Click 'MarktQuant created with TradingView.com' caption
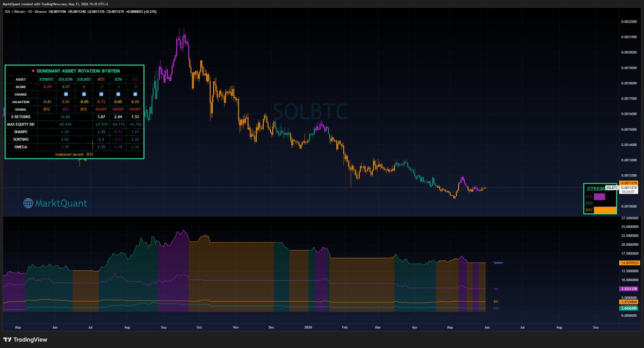Image resolution: width=644 pixels, height=348 pixels. coord(35,4)
